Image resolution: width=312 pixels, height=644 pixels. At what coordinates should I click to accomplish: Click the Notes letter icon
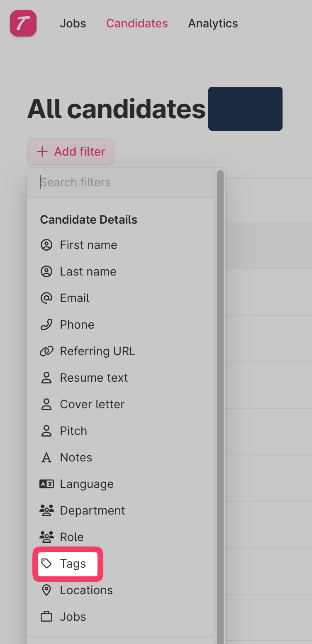coord(46,457)
